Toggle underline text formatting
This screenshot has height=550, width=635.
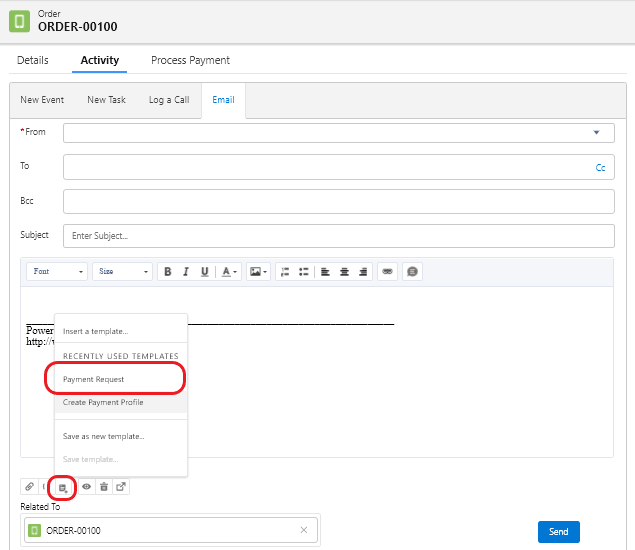coord(205,272)
